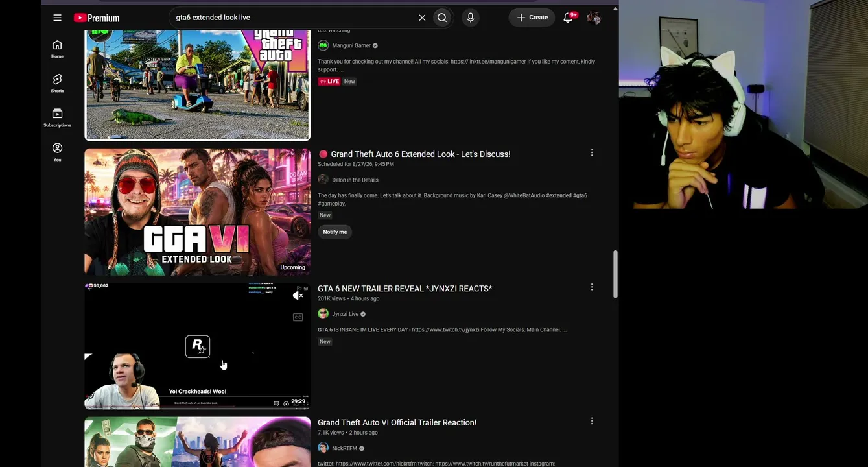Open 'Grand Theft Auto VI Official Trailer Reaction!'
868x467 pixels.
coord(397,423)
